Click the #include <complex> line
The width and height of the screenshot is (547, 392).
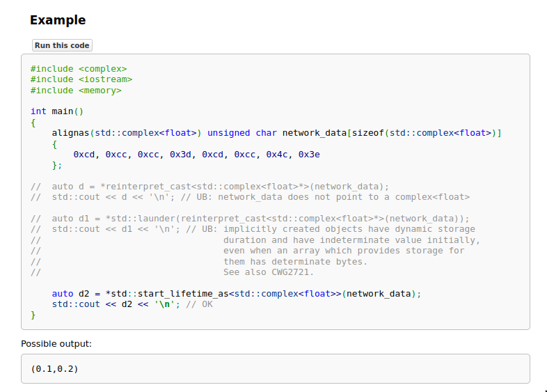pos(79,69)
